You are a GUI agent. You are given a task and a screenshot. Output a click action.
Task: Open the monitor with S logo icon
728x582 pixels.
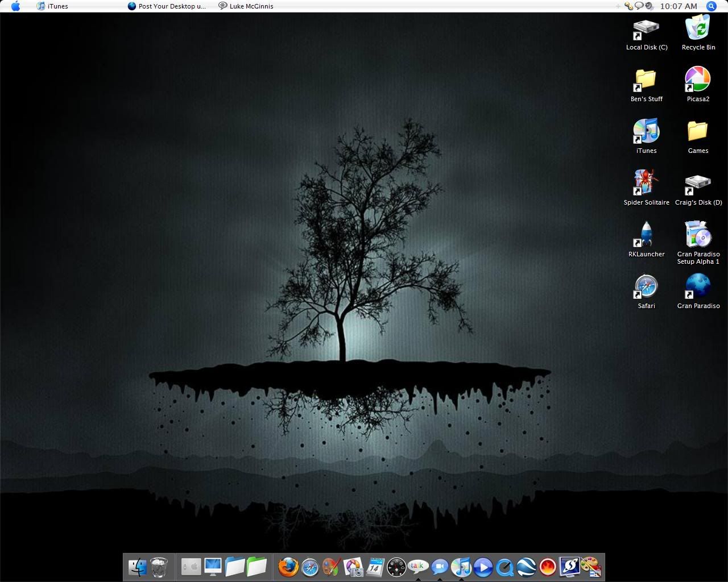pos(569,567)
